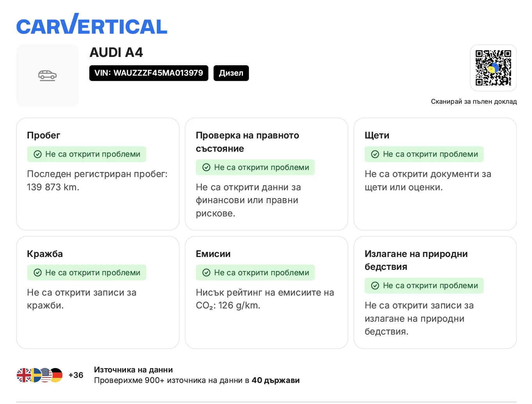532x404 pixels.
Task: Click the UK flag icon
Action: point(24,375)
